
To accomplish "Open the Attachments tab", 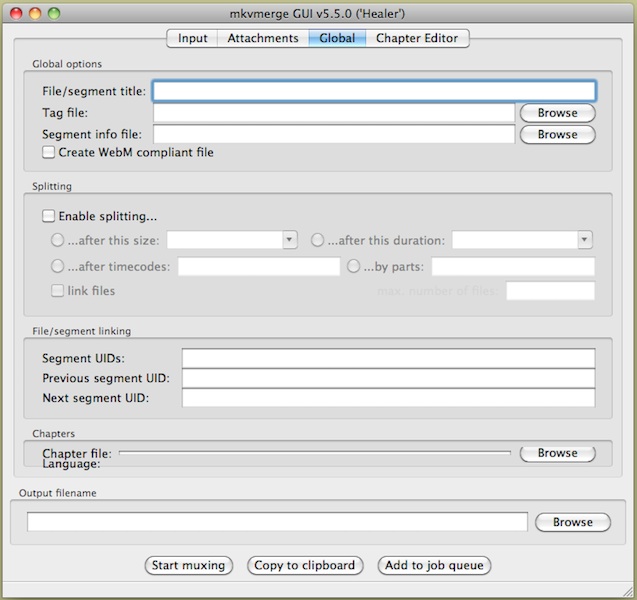I will point(262,38).
